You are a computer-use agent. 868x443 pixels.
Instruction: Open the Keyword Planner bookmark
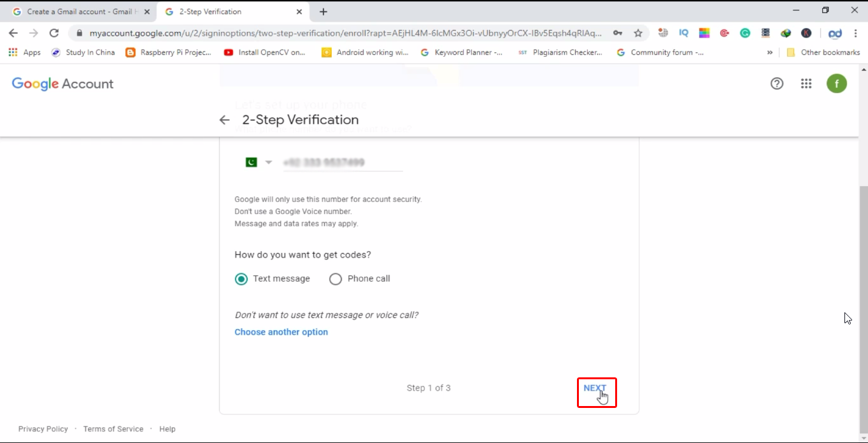tap(462, 52)
